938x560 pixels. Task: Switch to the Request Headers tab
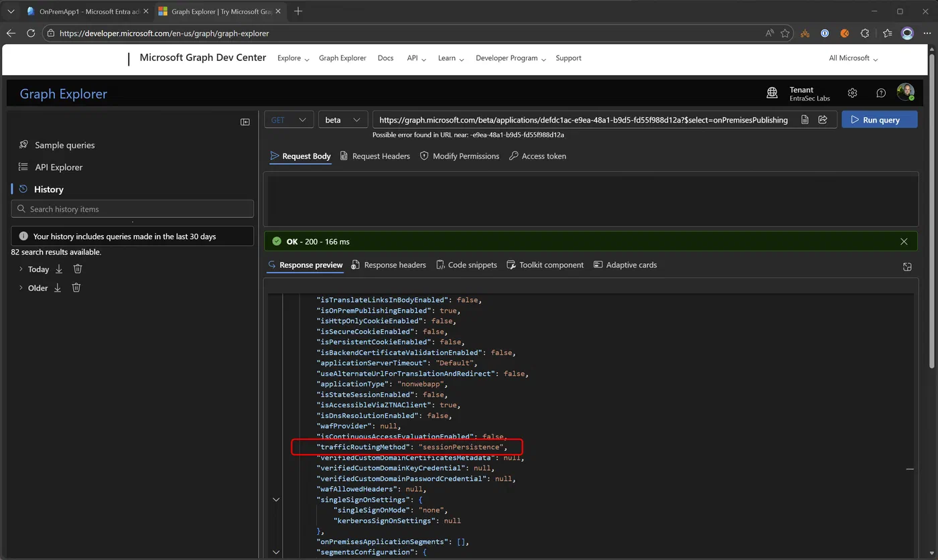click(x=375, y=156)
